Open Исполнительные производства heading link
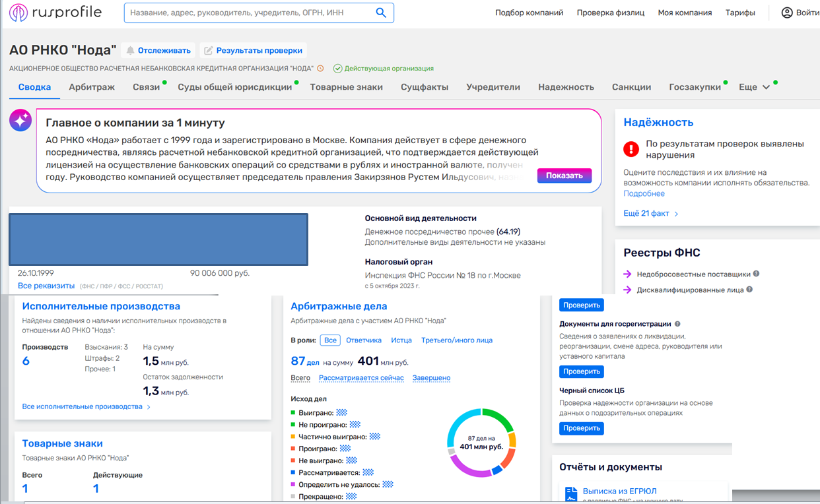Screen dimensions: 820x504 (101, 306)
